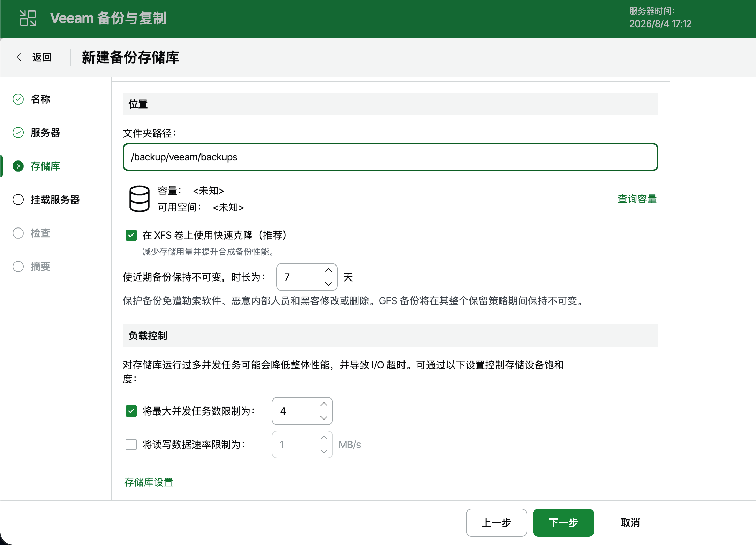Viewport: 756px width, 545px height.
Task: Click the 摘要 step circle icon
Action: click(18, 267)
